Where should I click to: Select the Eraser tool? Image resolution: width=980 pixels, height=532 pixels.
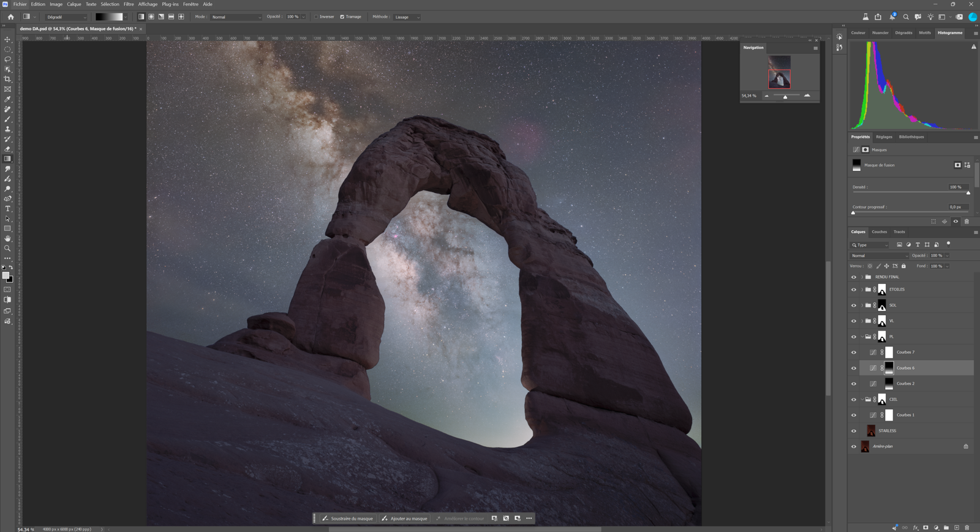7,149
